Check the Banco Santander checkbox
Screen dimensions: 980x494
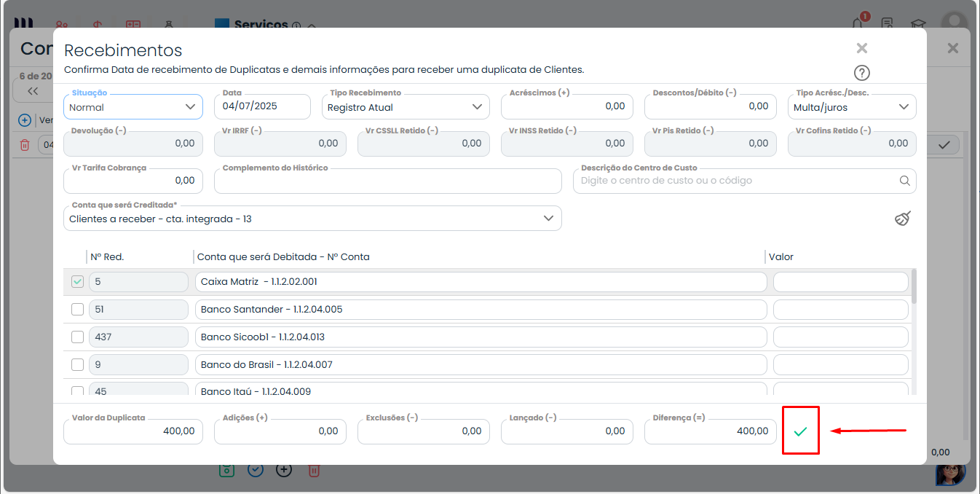tap(77, 310)
